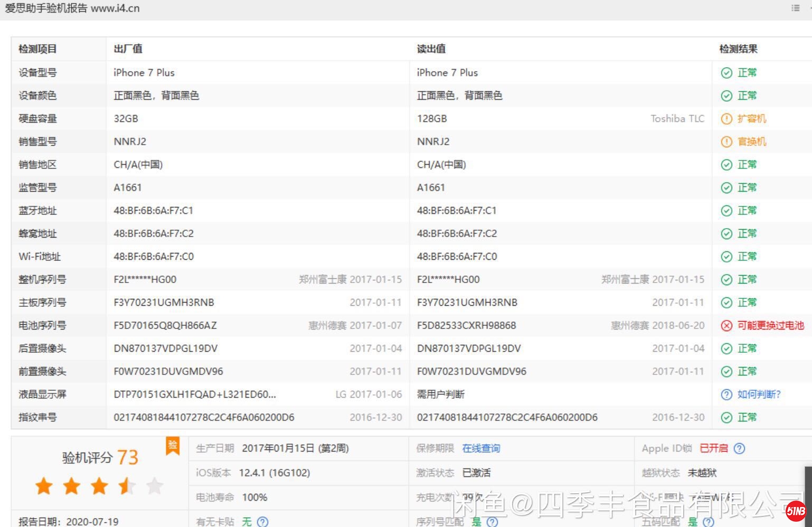Click the 检测结果 column header
This screenshot has width=812, height=527.
738,49
